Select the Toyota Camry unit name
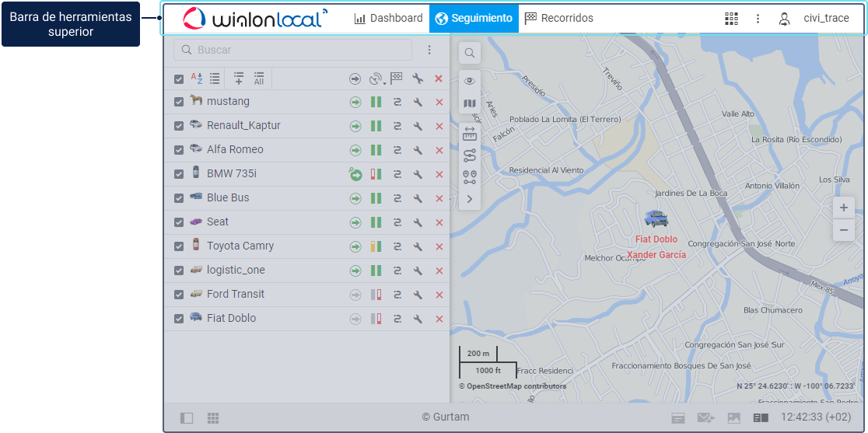 pos(240,246)
